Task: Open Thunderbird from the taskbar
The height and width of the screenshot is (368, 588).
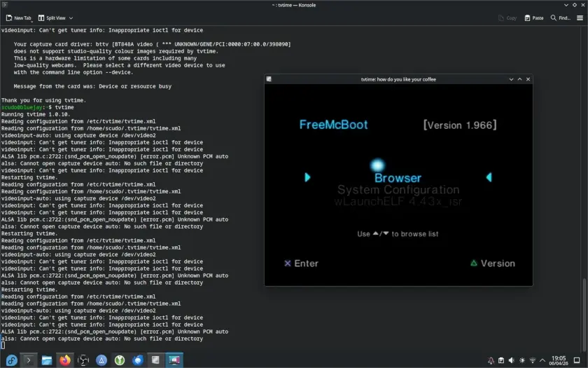Action: pos(138,360)
